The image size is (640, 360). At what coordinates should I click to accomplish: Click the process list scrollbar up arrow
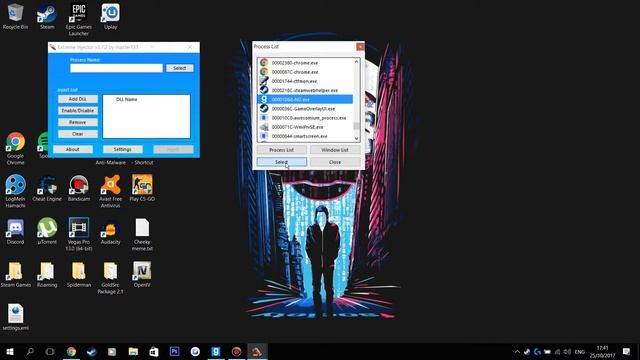tap(356, 62)
